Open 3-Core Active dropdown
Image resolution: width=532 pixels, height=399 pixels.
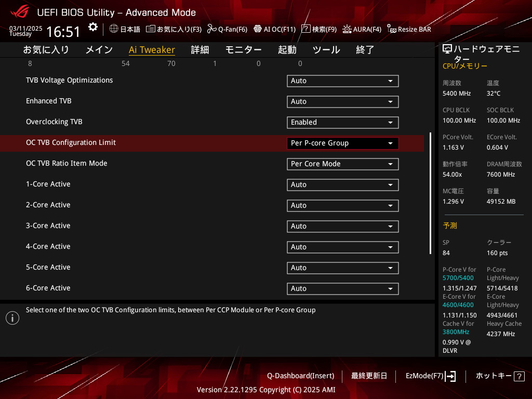point(343,227)
